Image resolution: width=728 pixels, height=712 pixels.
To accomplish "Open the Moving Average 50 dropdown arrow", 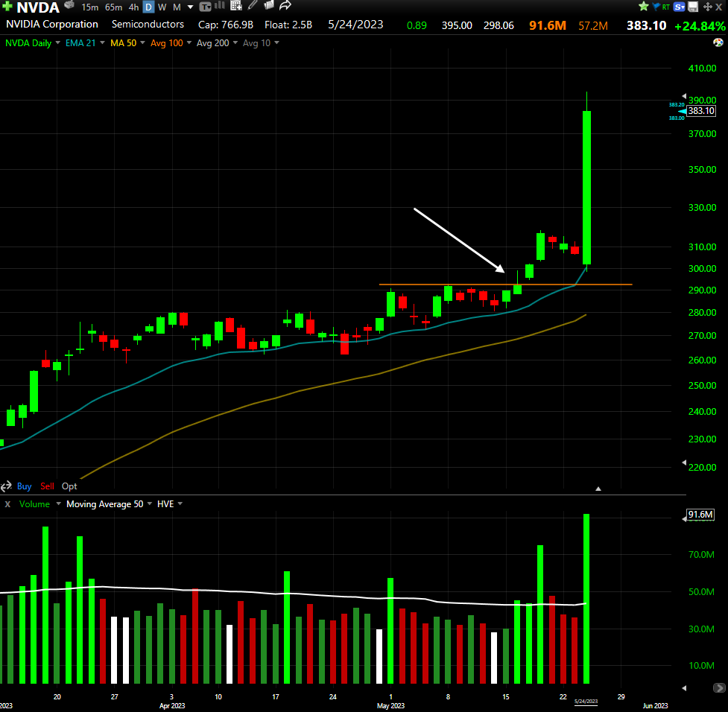I will 150,503.
